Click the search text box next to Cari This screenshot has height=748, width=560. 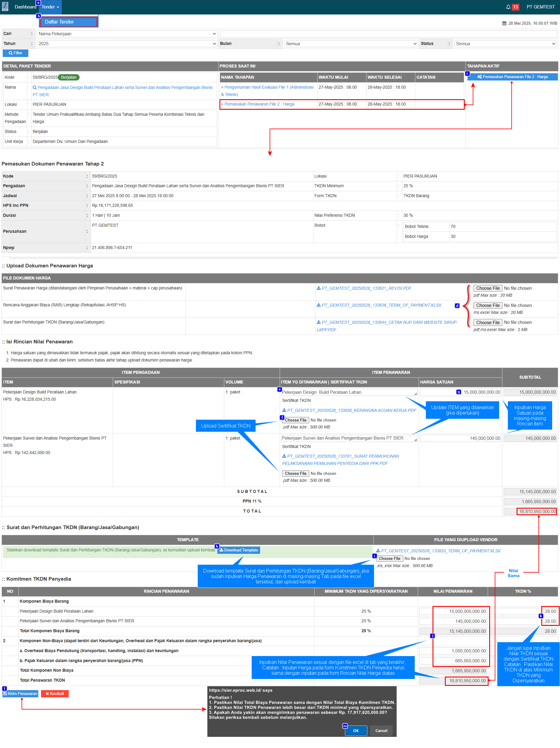[x=388, y=34]
